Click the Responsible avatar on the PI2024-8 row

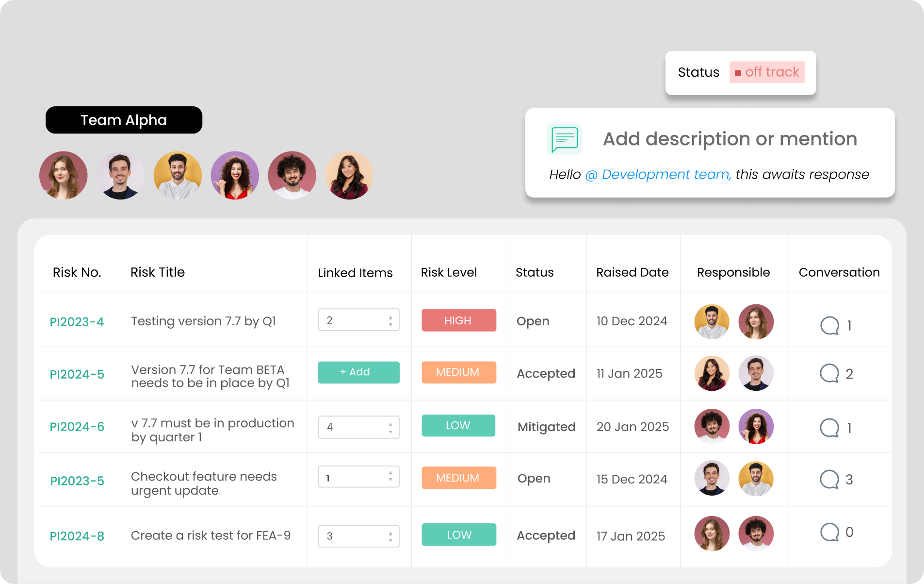point(712,533)
